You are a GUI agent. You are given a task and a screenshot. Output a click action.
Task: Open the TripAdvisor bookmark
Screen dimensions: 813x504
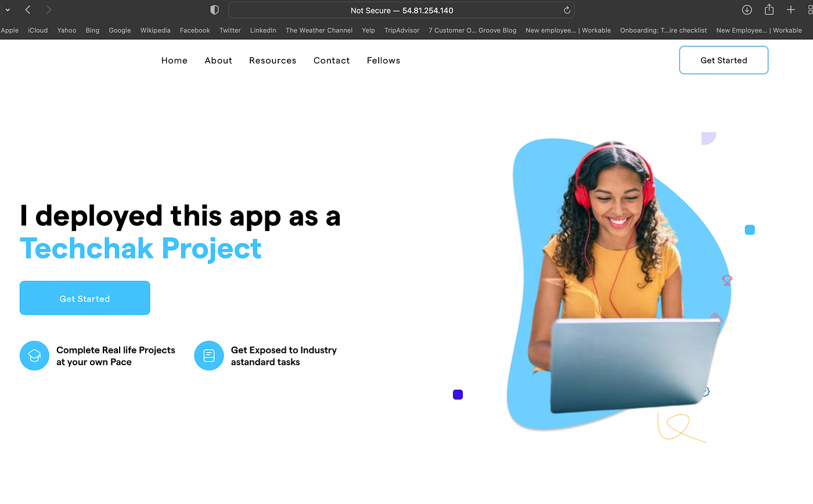point(402,30)
